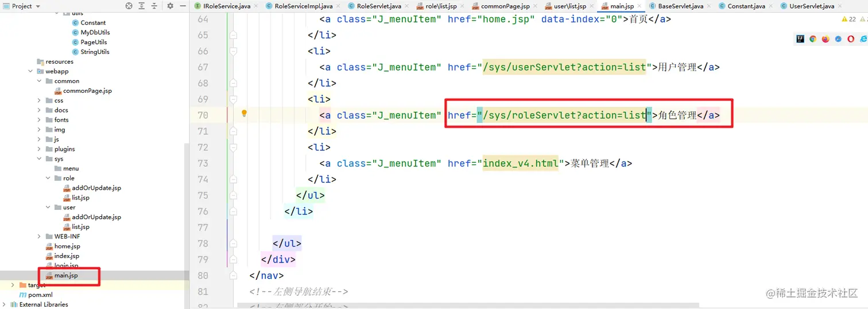Click the /sys/userServlet?action=list string on line 67
This screenshot has height=309, width=868.
click(564, 67)
